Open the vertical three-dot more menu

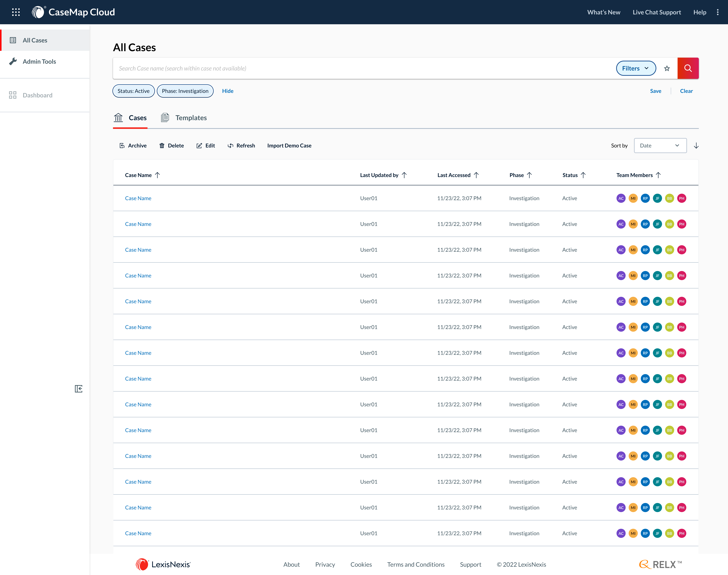[x=718, y=12]
